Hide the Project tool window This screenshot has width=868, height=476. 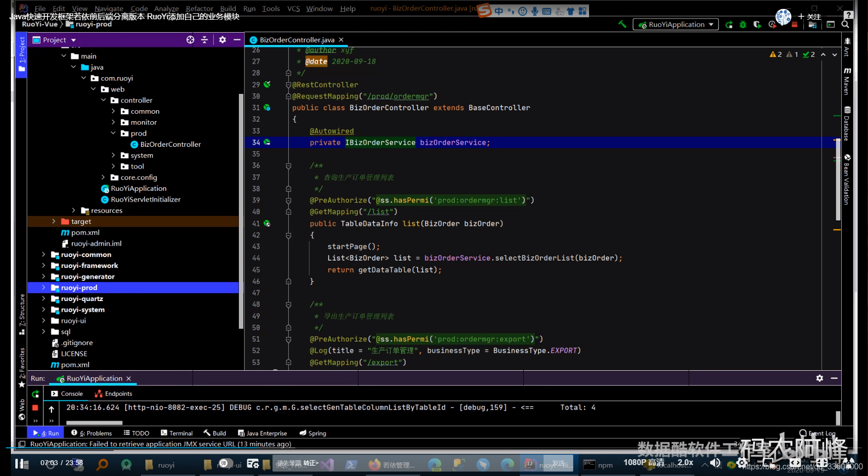coord(237,40)
